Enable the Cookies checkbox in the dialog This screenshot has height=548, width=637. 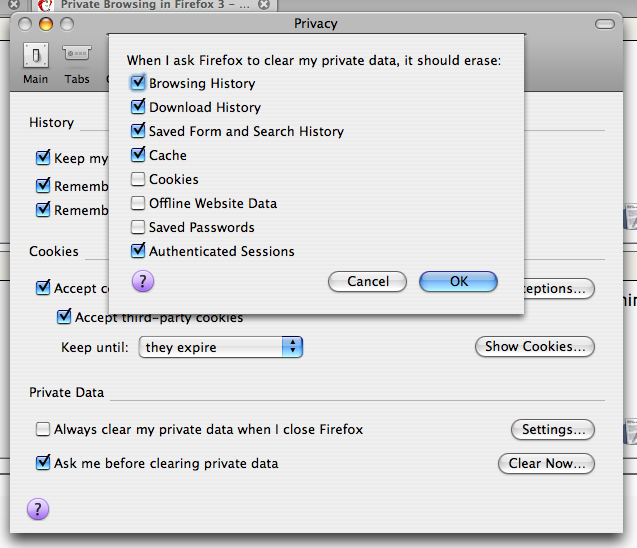click(x=138, y=179)
